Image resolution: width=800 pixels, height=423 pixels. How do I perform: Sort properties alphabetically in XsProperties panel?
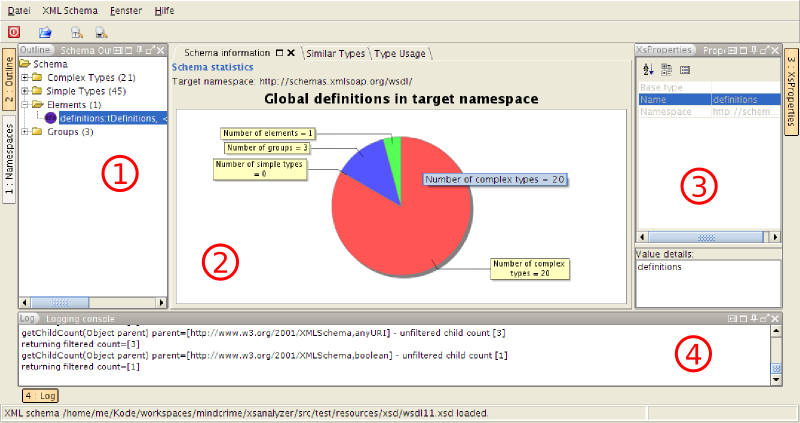click(647, 69)
